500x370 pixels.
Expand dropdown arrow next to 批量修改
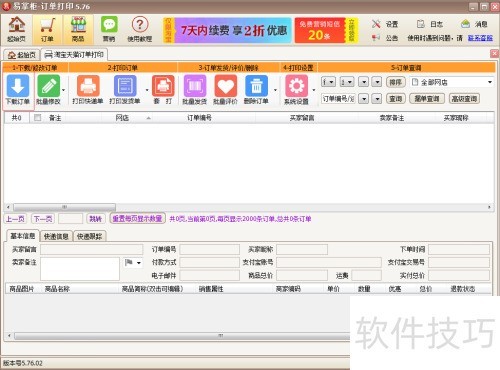click(63, 90)
